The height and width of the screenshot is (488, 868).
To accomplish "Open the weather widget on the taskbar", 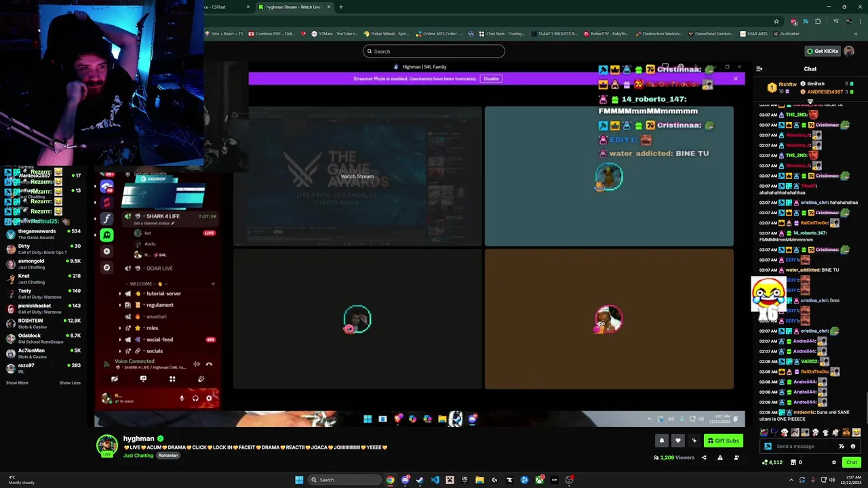I will [x=20, y=480].
